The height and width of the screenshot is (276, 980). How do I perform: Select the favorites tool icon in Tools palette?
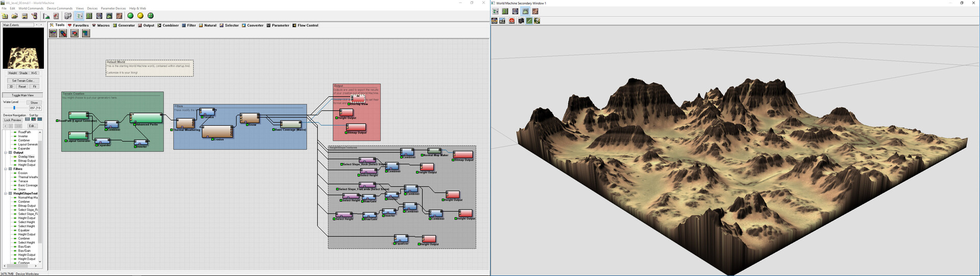click(75, 33)
